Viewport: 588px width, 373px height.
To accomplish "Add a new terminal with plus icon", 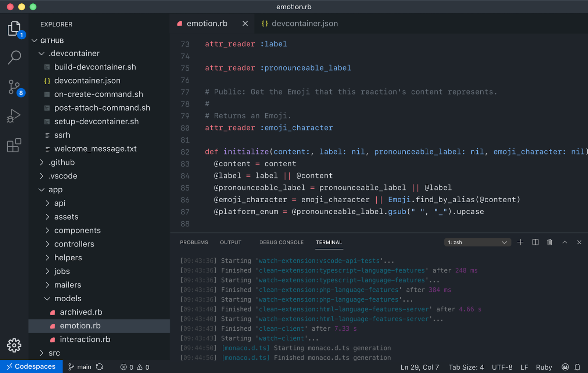I will point(520,242).
